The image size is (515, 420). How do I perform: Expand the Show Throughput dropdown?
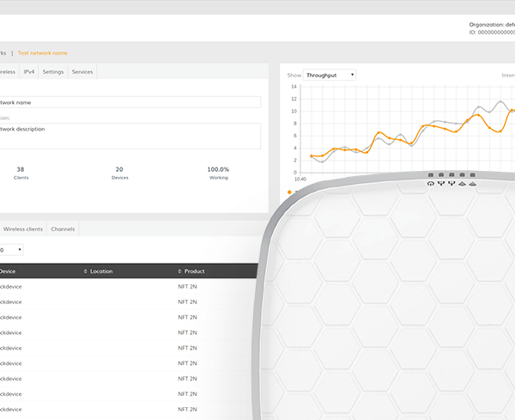click(330, 76)
